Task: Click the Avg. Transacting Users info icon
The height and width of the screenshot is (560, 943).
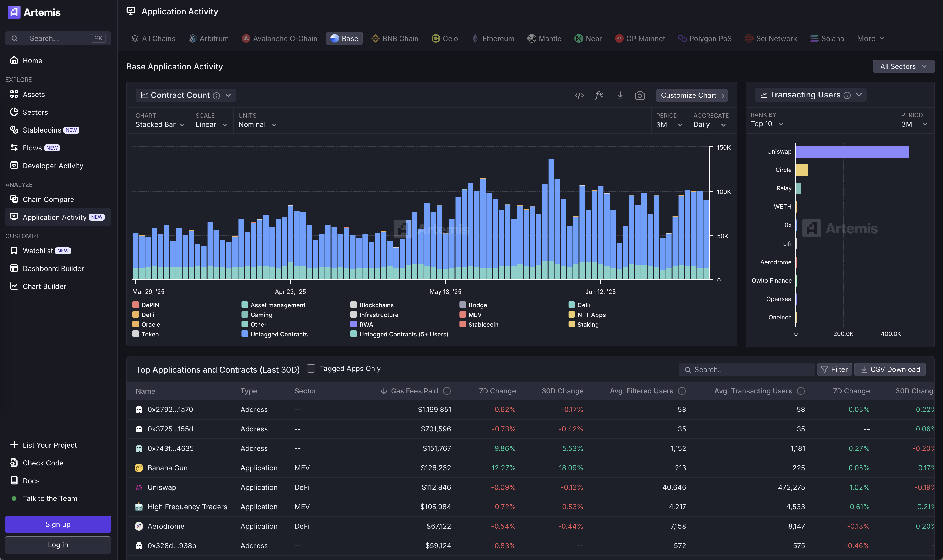Action: point(801,391)
